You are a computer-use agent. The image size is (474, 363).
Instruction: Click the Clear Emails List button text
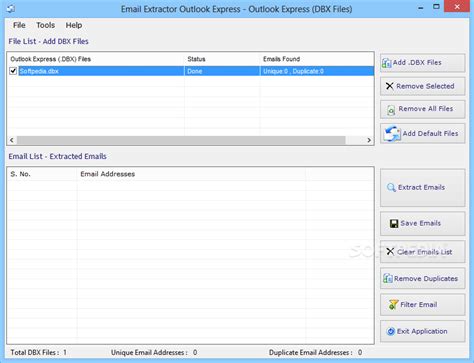[424, 252]
